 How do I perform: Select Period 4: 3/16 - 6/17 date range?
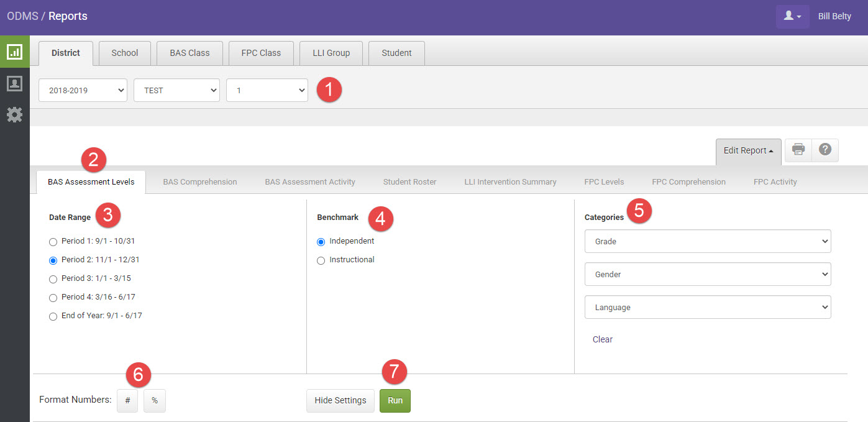coord(53,297)
